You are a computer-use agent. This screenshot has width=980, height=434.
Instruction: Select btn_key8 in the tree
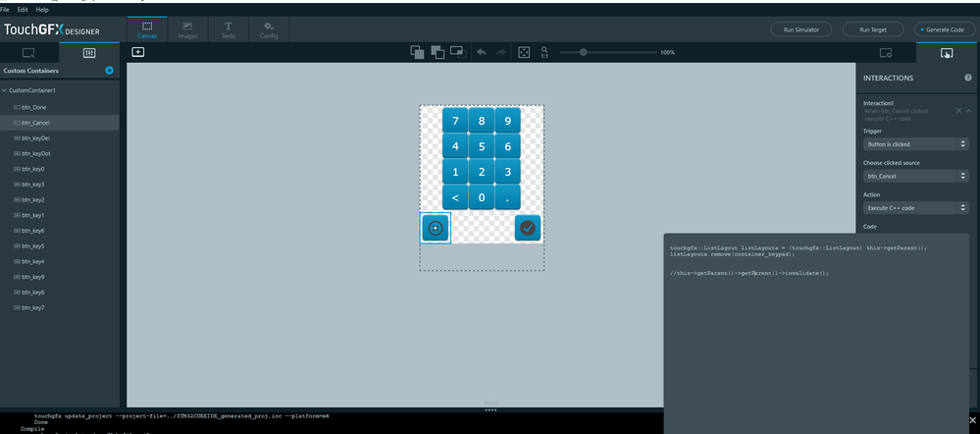tap(60, 292)
